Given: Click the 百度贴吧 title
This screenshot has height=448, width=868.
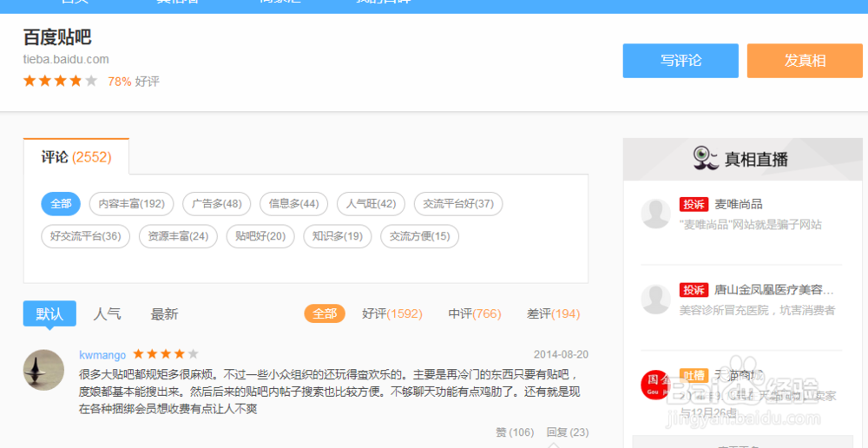Looking at the screenshot, I should tap(57, 37).
